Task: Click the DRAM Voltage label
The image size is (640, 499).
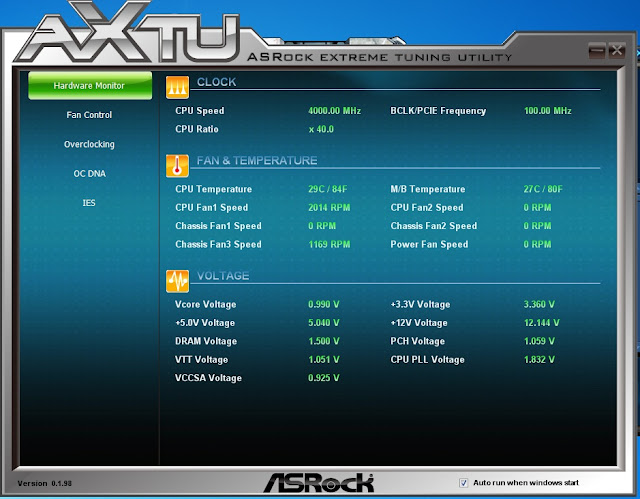Action: (206, 341)
